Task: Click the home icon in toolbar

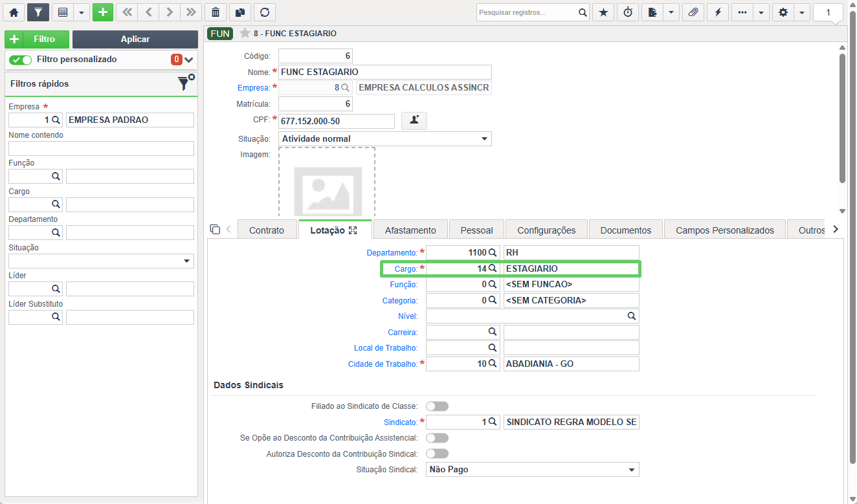Action: coord(14,12)
